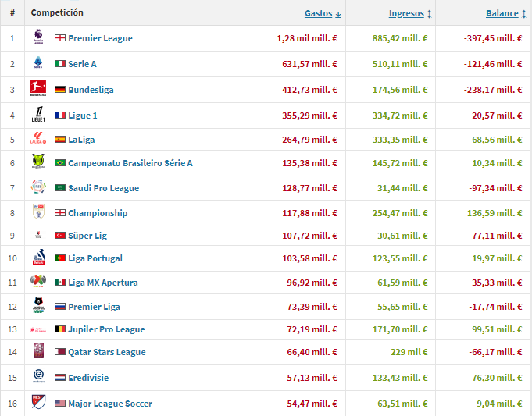532x416 pixels.
Task: Open the Eredivisie link
Action: [88, 378]
